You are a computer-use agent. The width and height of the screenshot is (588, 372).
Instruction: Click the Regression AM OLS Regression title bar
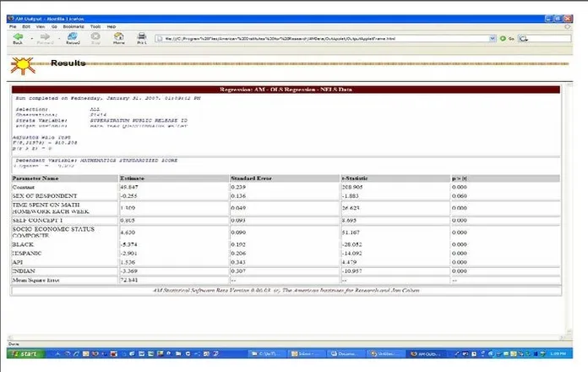click(x=286, y=90)
